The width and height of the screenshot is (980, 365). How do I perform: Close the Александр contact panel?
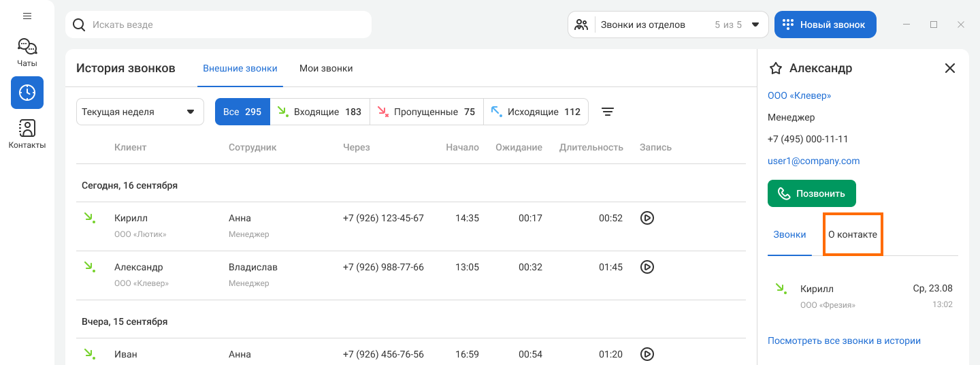pyautogui.click(x=950, y=68)
